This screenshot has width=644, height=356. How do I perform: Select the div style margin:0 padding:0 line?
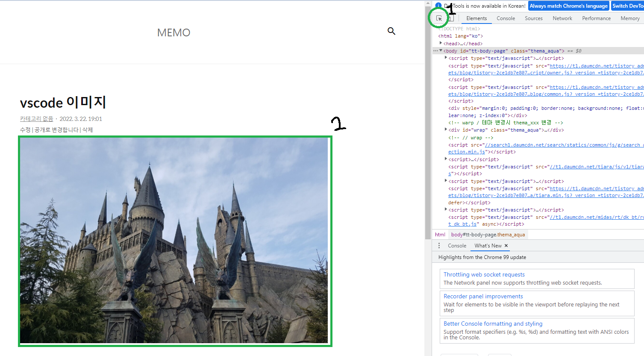(x=546, y=112)
